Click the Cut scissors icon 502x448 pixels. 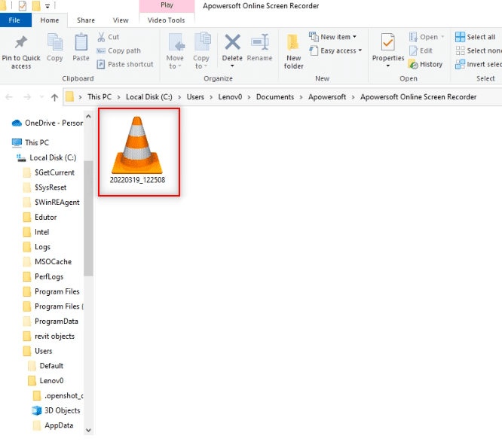click(101, 37)
